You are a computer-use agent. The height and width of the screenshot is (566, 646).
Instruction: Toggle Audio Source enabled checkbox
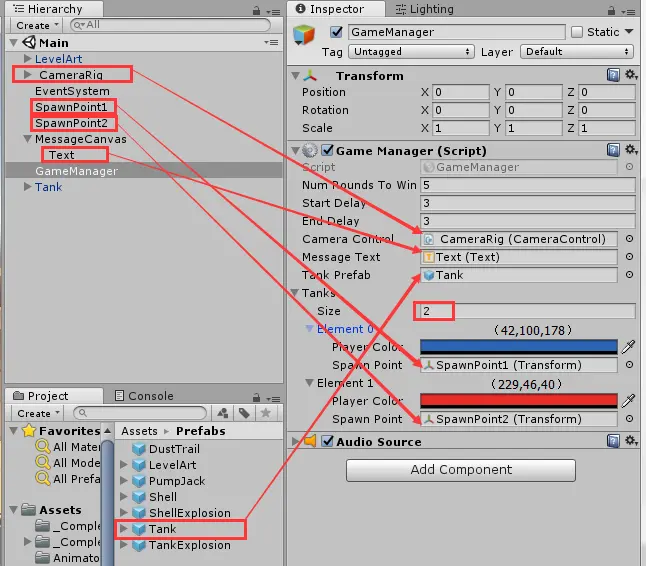tap(327, 441)
